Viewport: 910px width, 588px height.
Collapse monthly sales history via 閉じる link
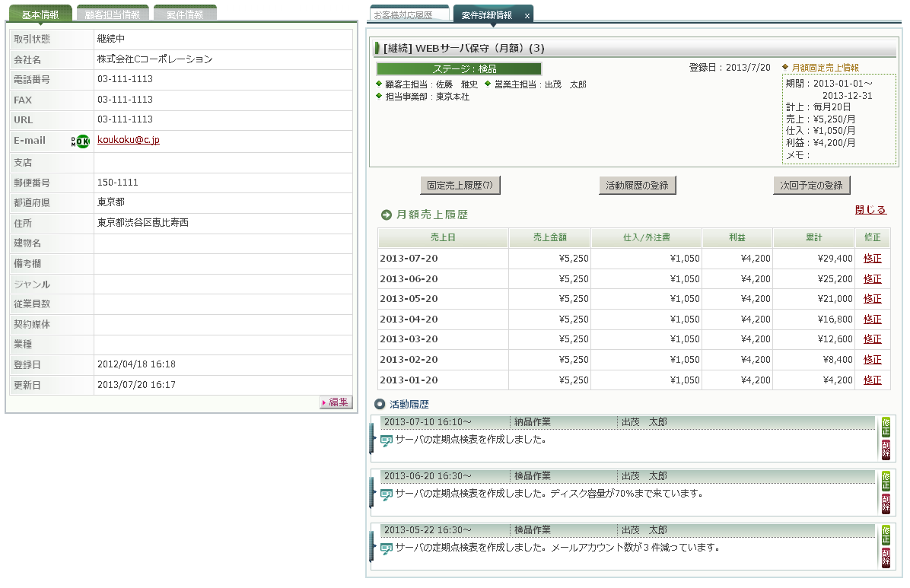click(870, 210)
